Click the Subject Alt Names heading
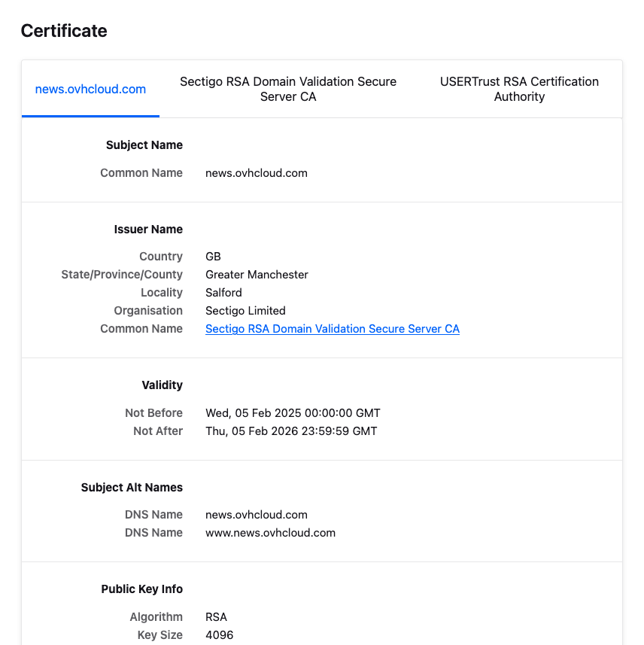644x645 pixels. point(132,487)
